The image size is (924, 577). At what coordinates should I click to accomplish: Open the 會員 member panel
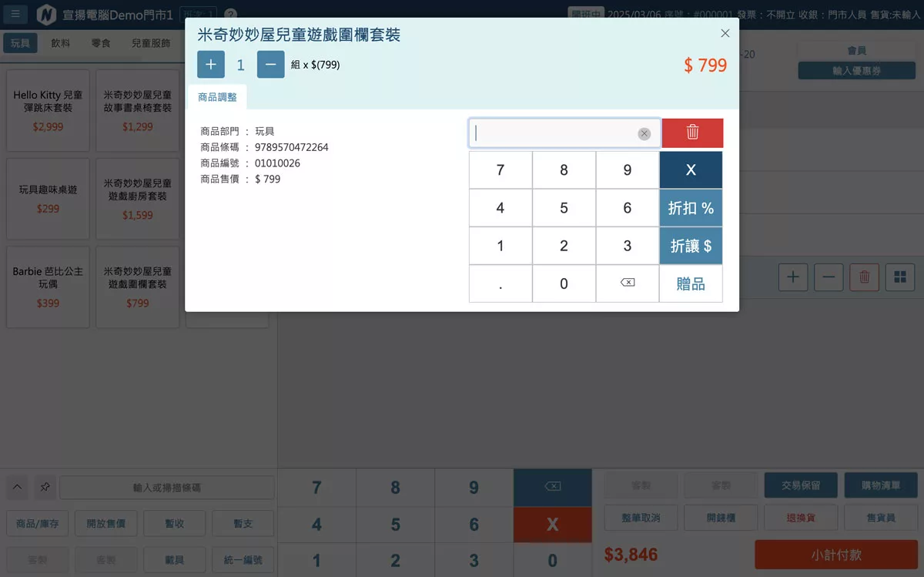pos(856,50)
